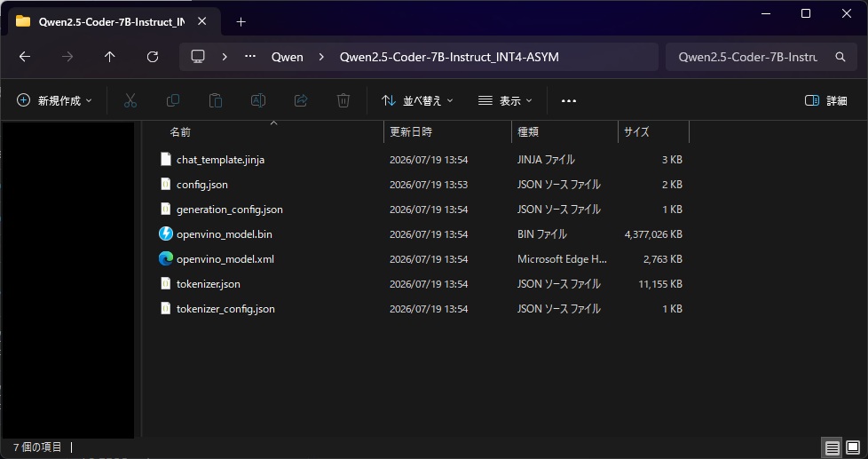Screen dimensions: 868x459
Task: Maximize the Explorer window
Action: [806, 14]
